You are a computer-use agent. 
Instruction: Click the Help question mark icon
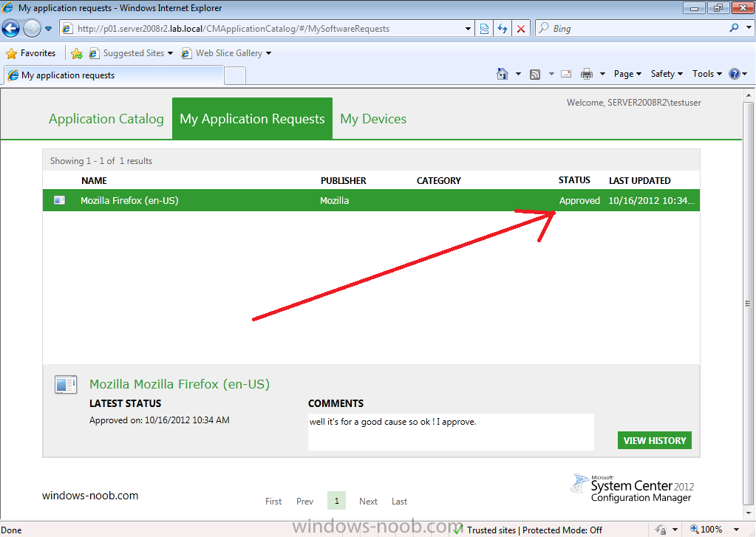tap(735, 74)
